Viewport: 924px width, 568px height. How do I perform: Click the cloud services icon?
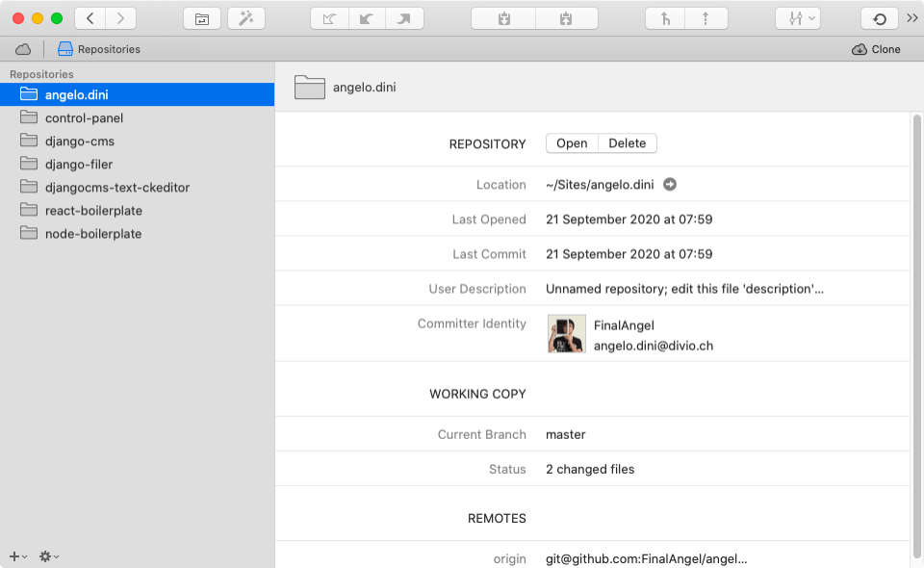[x=23, y=49]
